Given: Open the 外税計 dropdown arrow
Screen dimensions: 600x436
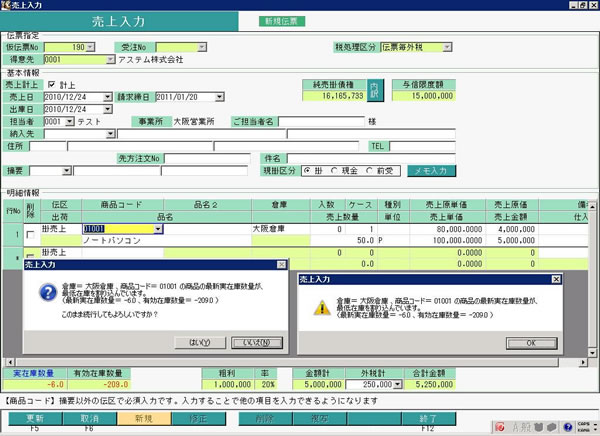Looking at the screenshot, I should click(398, 384).
